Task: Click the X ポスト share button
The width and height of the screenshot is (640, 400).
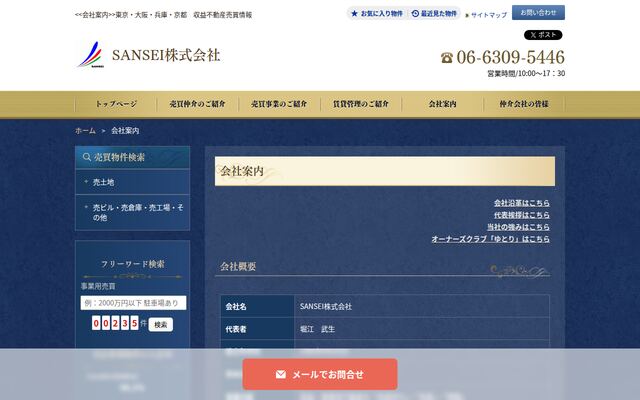Action: [543, 35]
